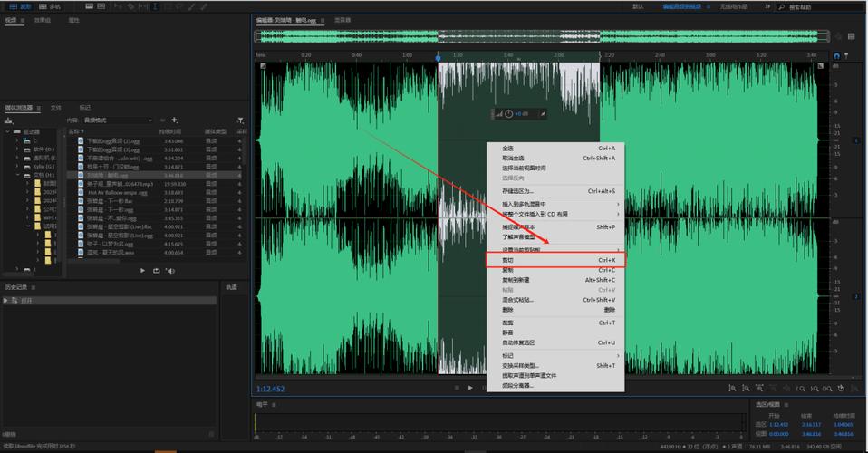
Task: Click the blue playhead marker on time ruler
Action: tap(438, 57)
